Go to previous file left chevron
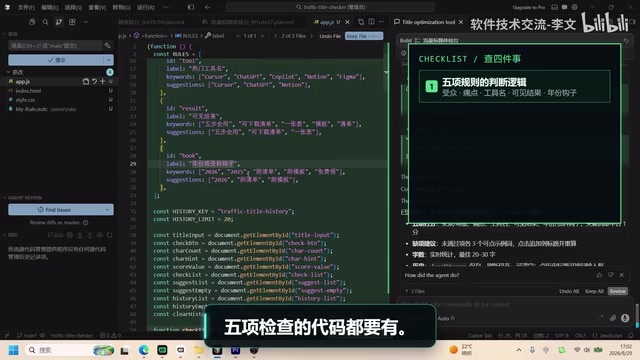 tap(276, 36)
